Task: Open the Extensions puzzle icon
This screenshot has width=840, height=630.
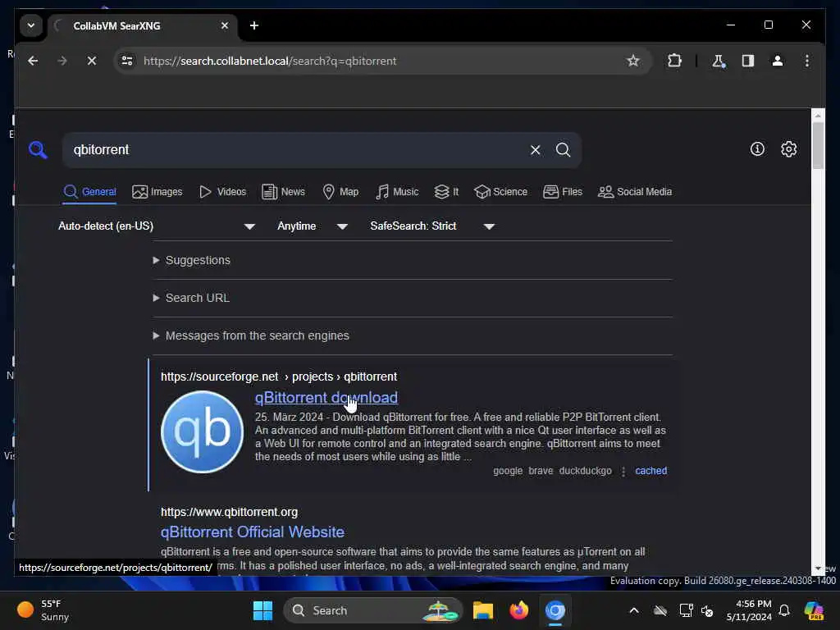Action: 674,61
